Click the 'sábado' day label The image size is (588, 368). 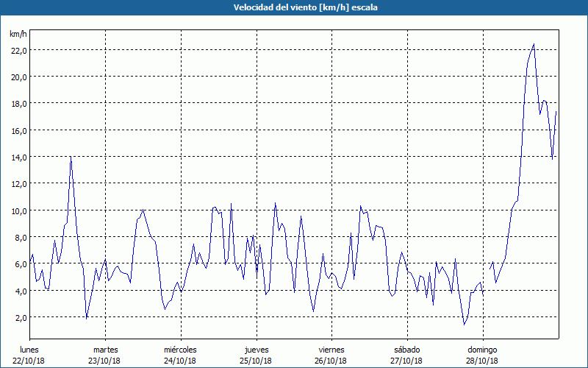407,350
